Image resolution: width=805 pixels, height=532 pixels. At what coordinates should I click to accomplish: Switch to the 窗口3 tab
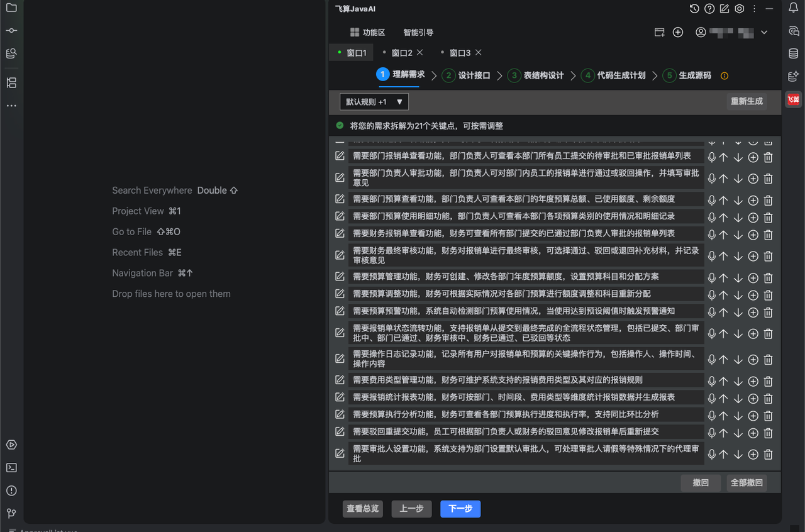[x=460, y=53]
